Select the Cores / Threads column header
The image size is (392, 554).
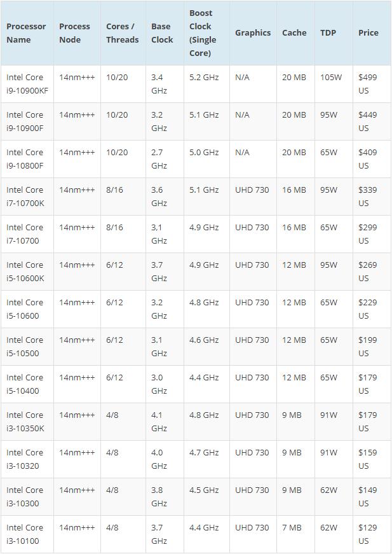[122, 33]
